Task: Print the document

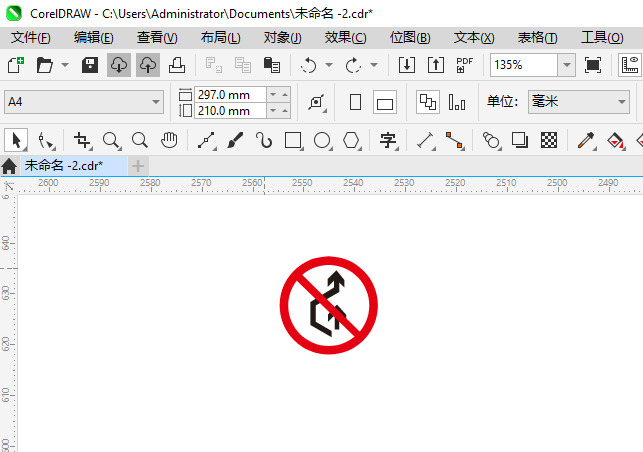Action: [x=177, y=65]
